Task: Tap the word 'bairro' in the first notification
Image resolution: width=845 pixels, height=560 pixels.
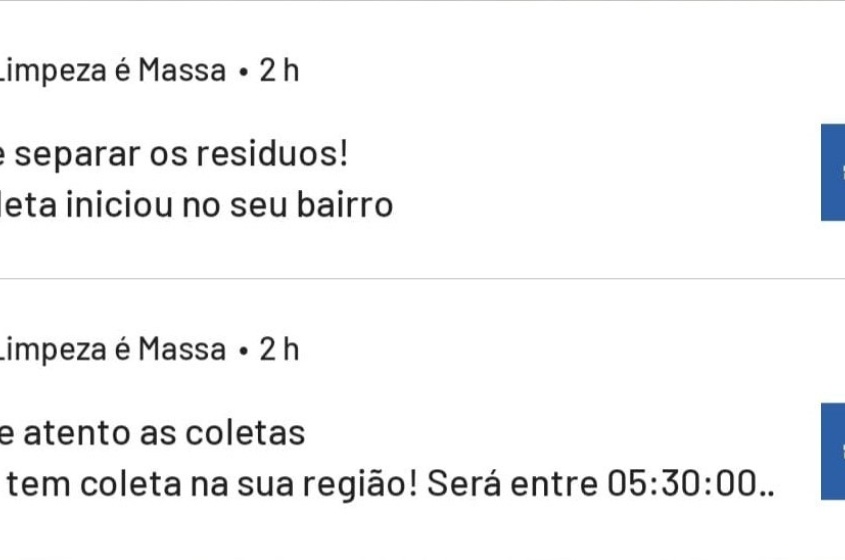Action: click(345, 205)
